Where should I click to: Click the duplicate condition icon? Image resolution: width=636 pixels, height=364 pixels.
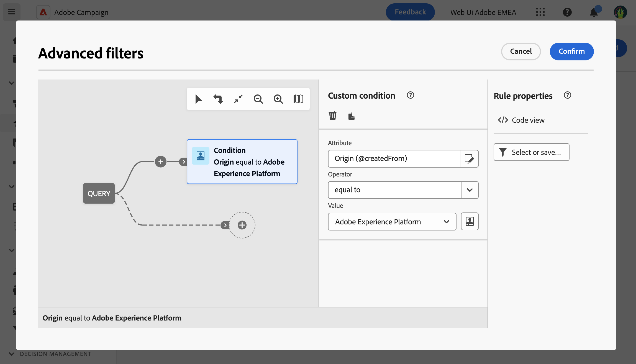click(x=353, y=115)
